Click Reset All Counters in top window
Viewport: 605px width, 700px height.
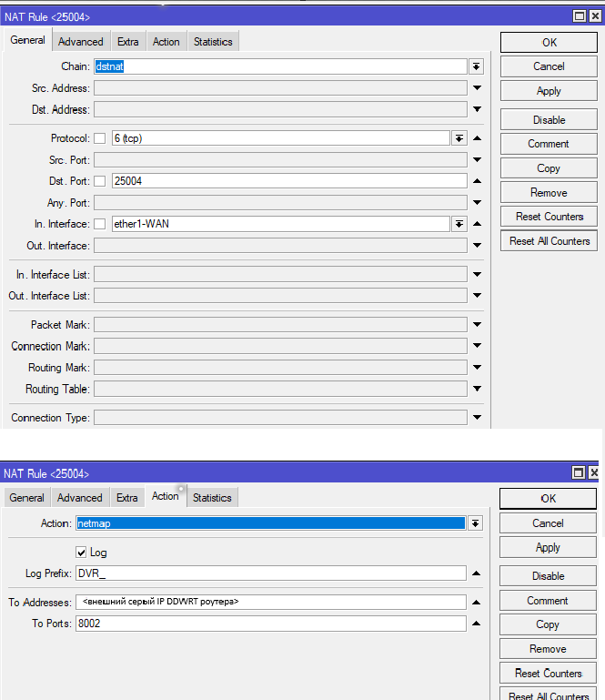tap(550, 241)
